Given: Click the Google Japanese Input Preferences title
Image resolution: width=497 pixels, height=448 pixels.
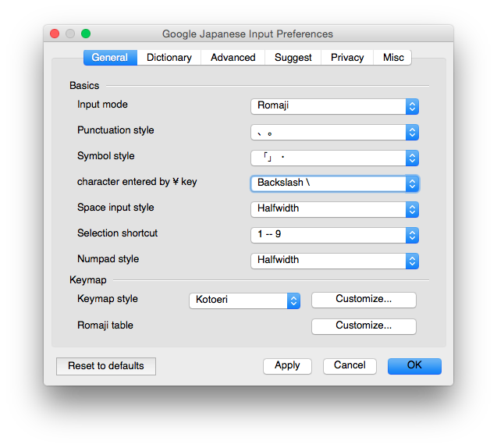Looking at the screenshot, I should pos(247,34).
